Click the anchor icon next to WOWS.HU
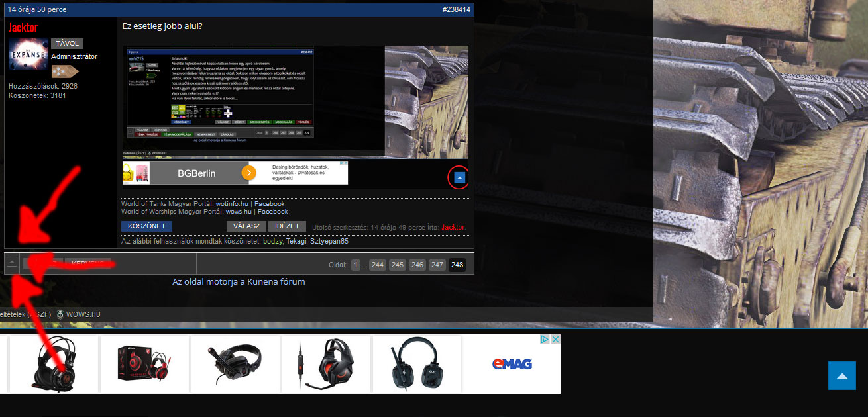 pyautogui.click(x=61, y=314)
